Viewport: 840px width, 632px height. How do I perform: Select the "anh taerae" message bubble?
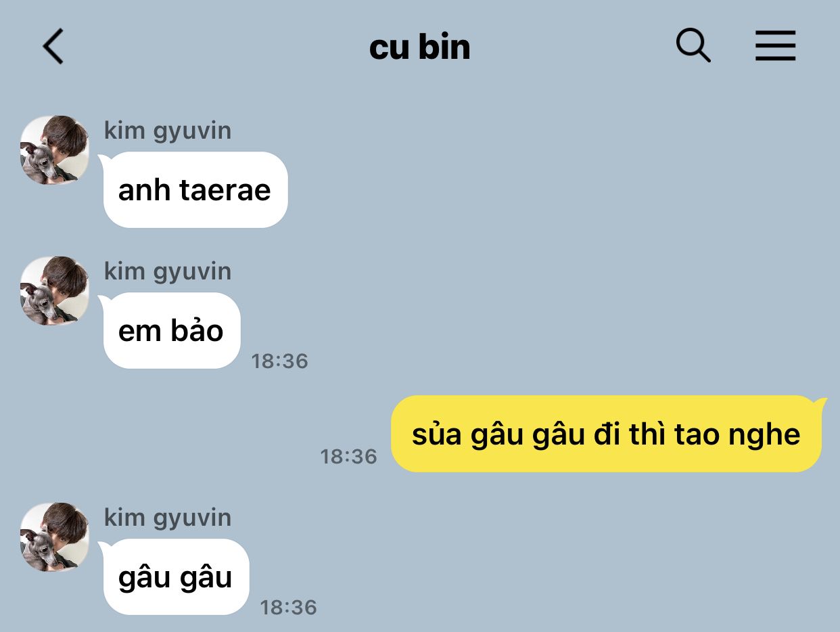tap(195, 190)
